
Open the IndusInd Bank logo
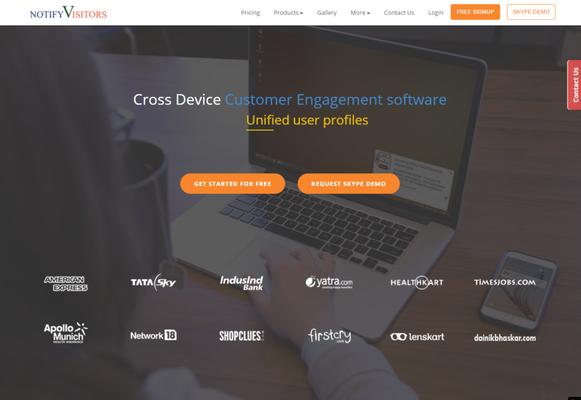tap(242, 283)
